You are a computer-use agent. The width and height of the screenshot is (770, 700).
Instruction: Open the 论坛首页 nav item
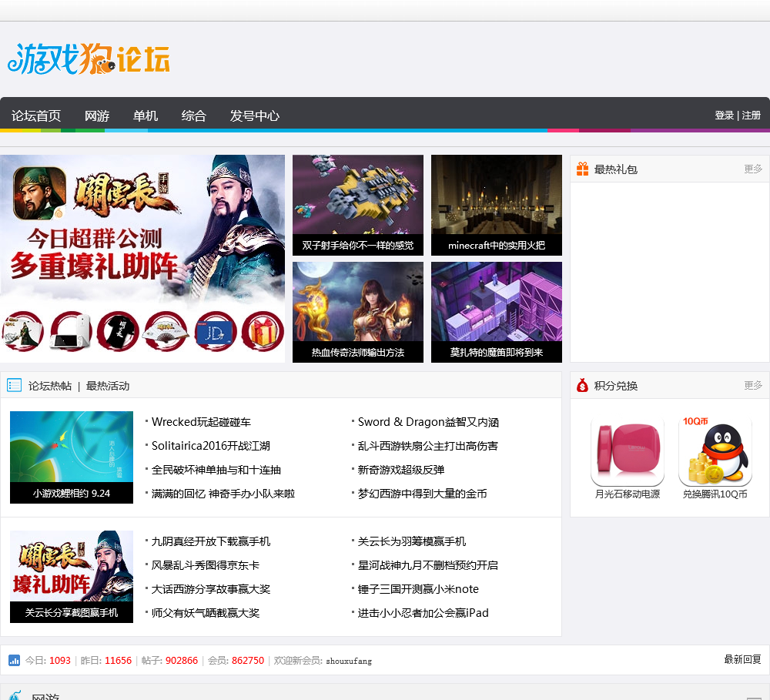tap(36, 116)
